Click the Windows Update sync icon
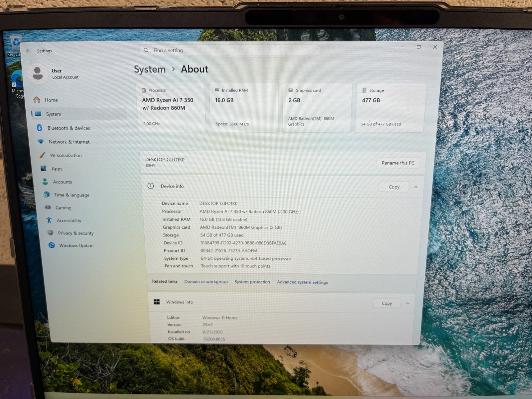 pos(52,245)
